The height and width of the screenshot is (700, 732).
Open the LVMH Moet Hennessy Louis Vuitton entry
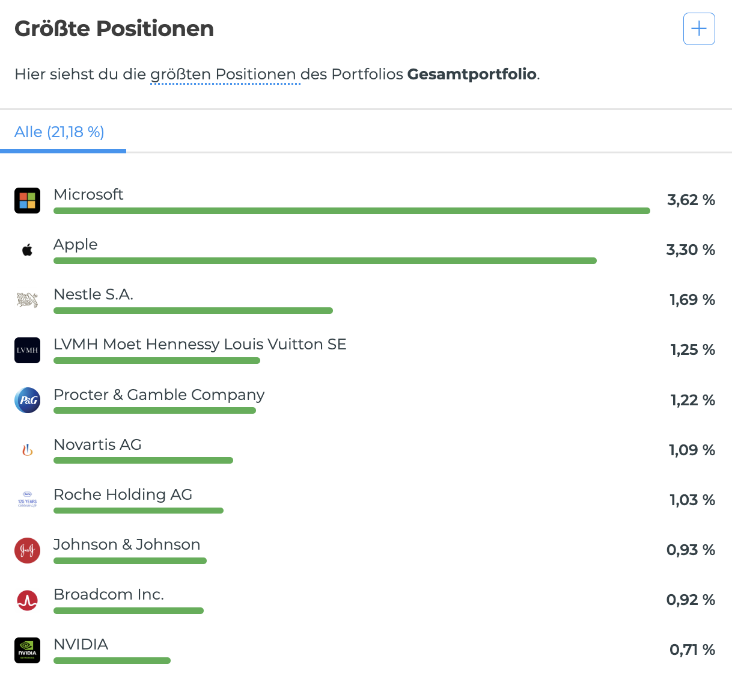[200, 345]
